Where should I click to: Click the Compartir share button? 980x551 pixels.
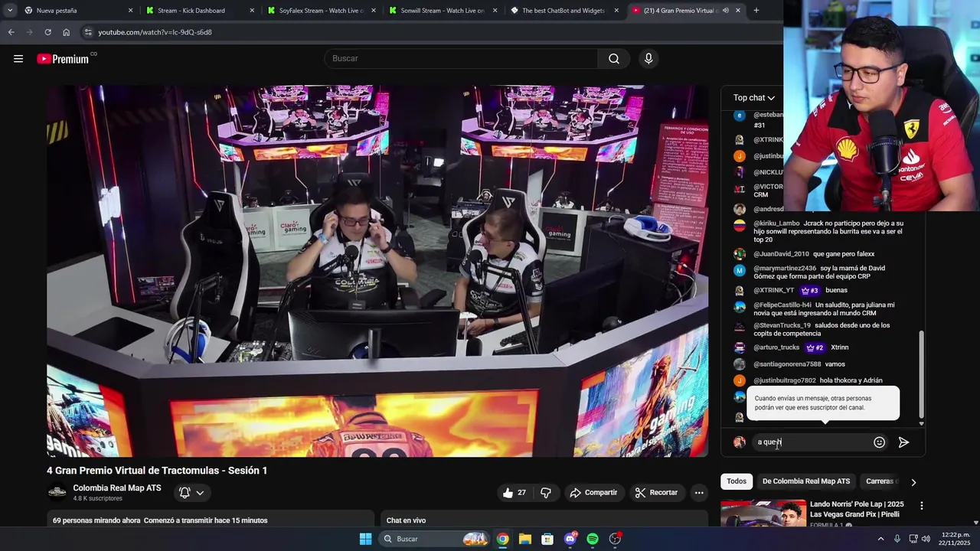click(x=593, y=493)
